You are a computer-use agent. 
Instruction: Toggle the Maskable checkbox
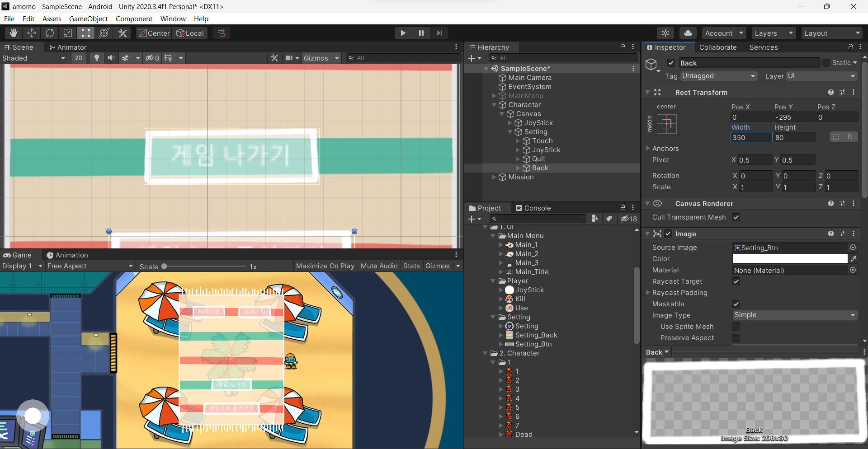[736, 304]
